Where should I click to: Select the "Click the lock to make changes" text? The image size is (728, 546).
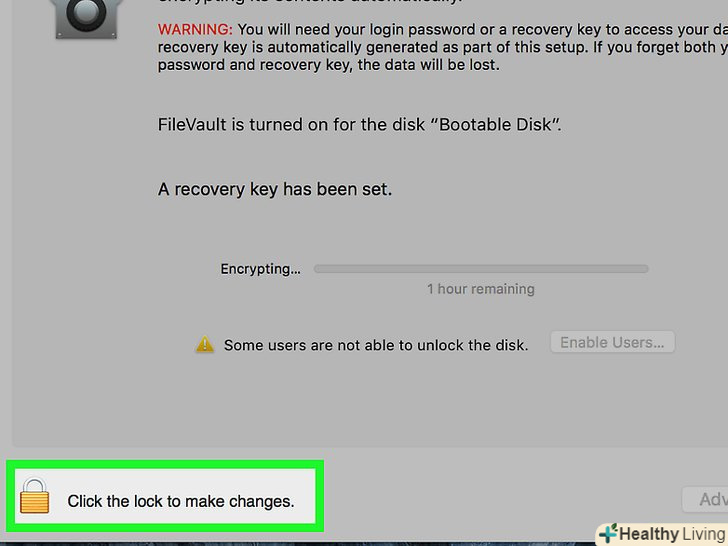point(181,501)
